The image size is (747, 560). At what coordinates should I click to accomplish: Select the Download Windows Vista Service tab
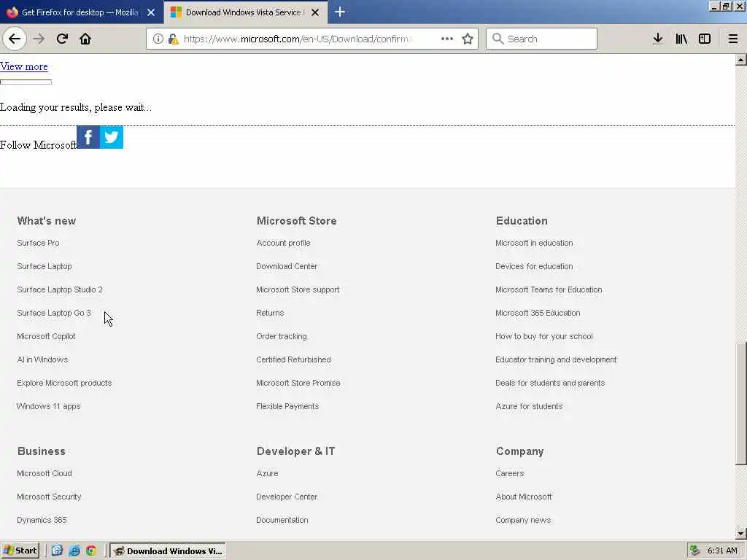pos(246,12)
